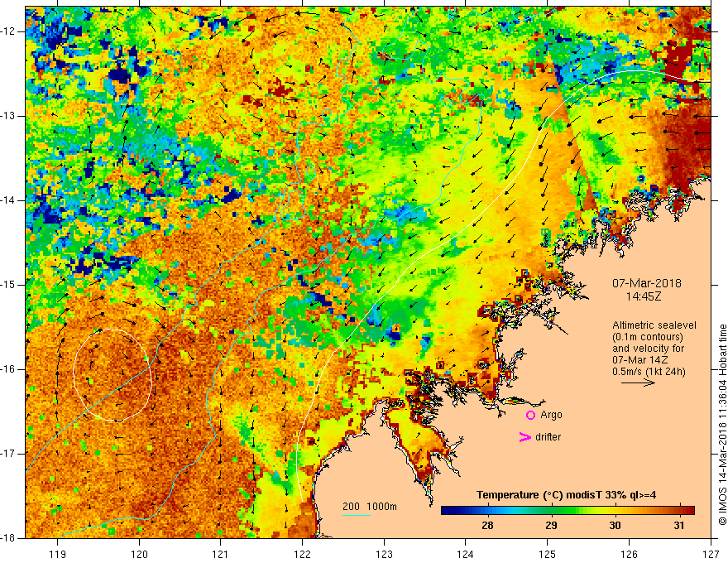Select the "Argo" legend label

(551, 415)
